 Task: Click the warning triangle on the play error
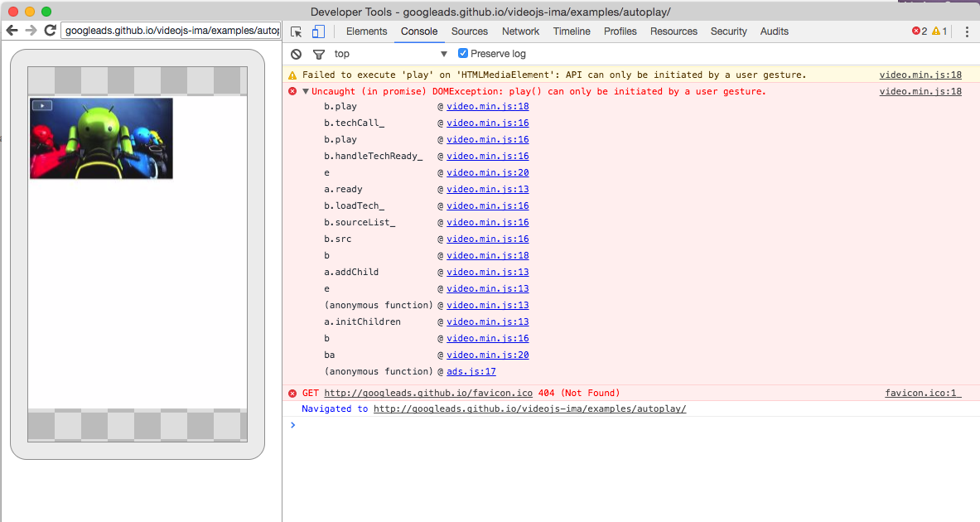(292, 74)
